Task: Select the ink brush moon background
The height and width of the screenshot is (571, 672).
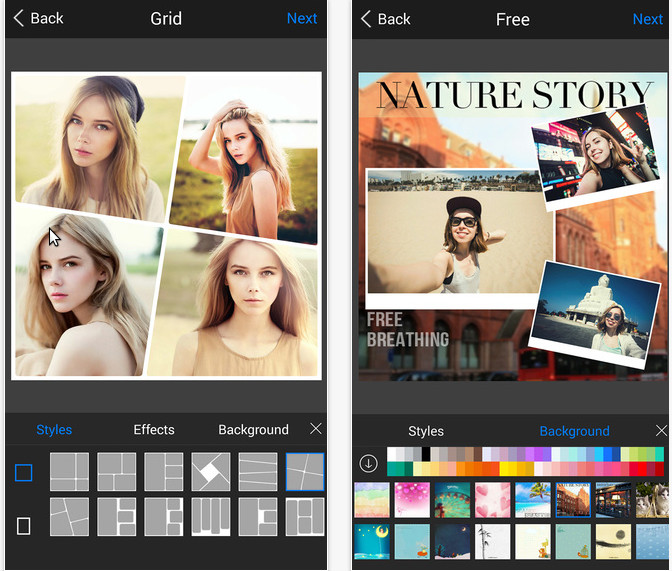Action: tap(613, 541)
